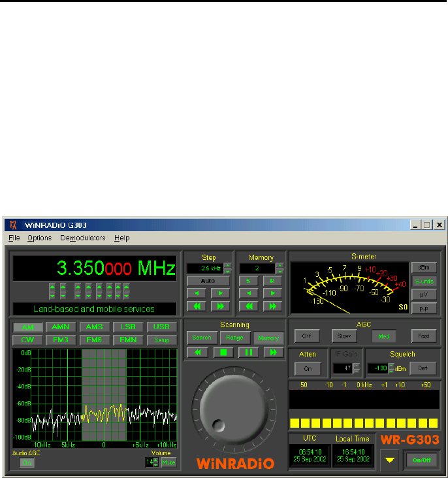448x478 pixels.
Task: Stop scanning with the square button
Action: (223, 353)
